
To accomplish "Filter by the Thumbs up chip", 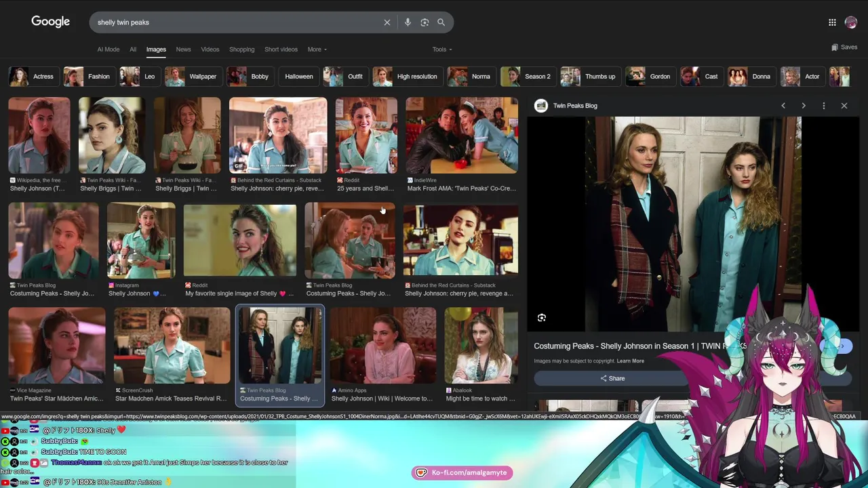I will pyautogui.click(x=589, y=77).
